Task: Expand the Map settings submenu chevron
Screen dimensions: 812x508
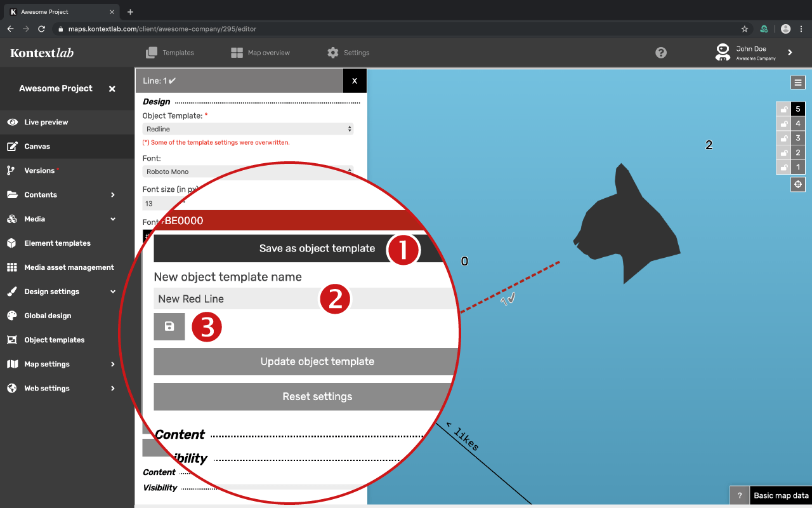Action: [113, 364]
